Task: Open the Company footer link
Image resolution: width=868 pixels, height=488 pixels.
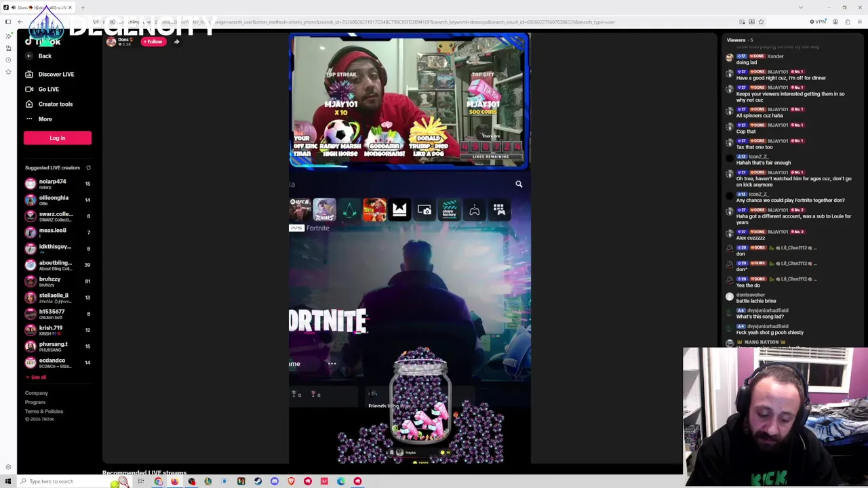Action: coord(37,393)
